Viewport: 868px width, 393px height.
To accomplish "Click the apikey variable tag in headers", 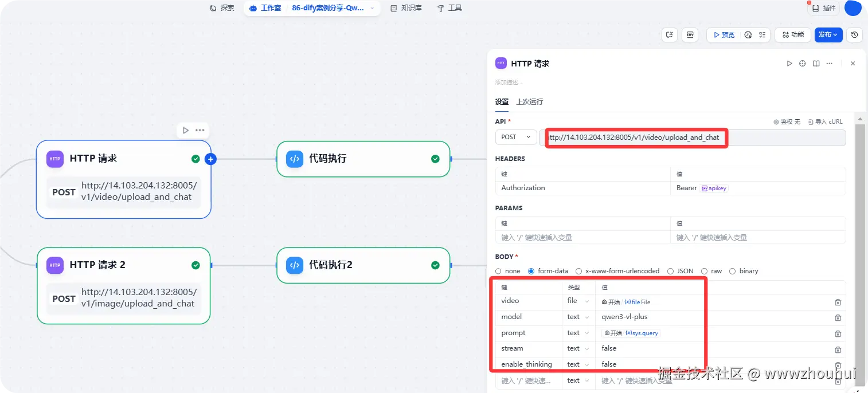I will [714, 188].
